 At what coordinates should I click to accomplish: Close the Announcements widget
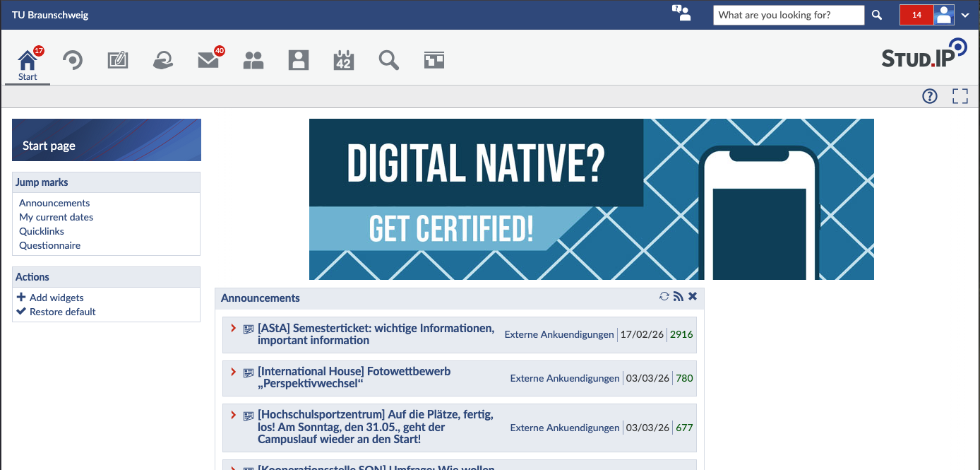[x=693, y=297]
